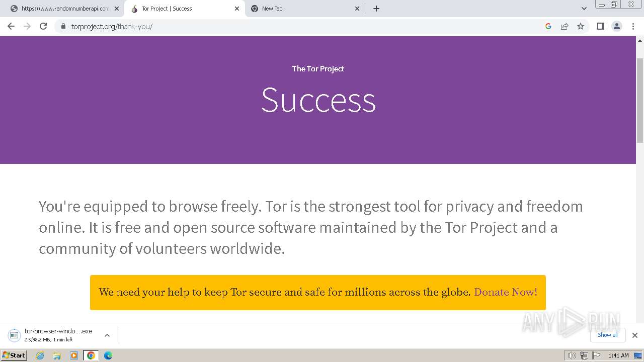Open the browser side panel
Screen dimensions: 644x362
click(x=600, y=26)
